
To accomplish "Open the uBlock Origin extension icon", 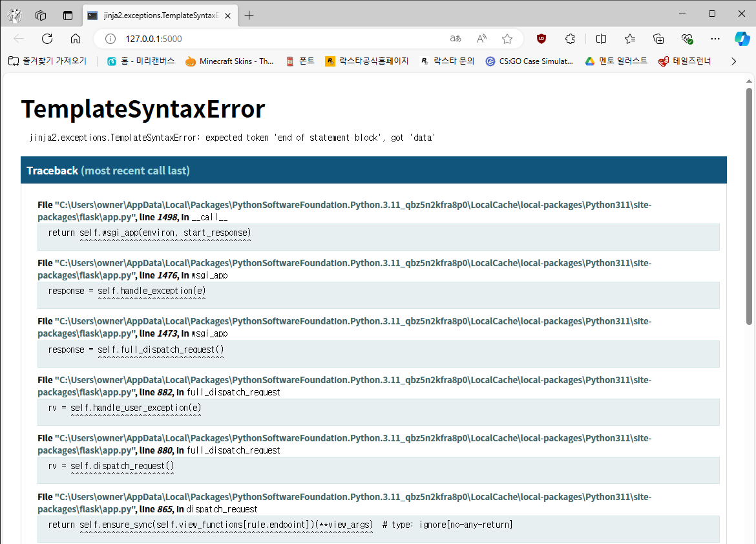I will click(x=541, y=39).
